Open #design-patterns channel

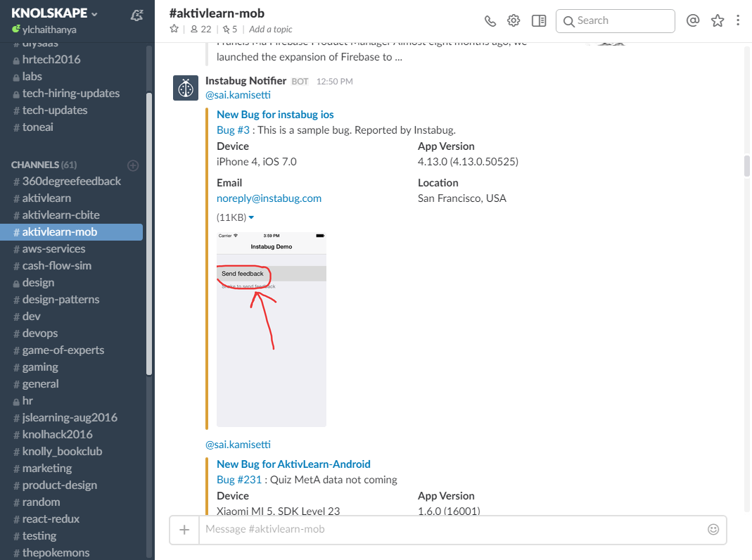(72, 299)
